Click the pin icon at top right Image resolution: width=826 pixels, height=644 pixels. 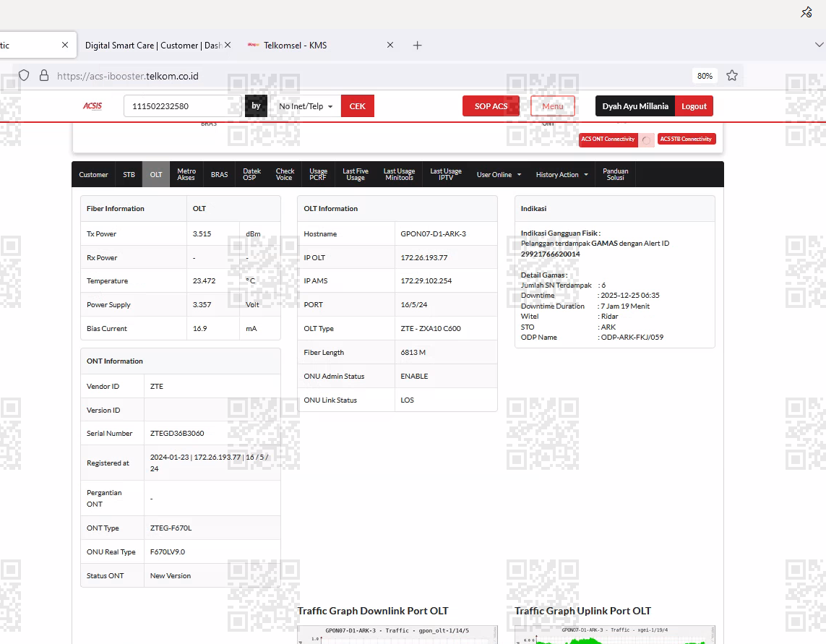tap(806, 12)
